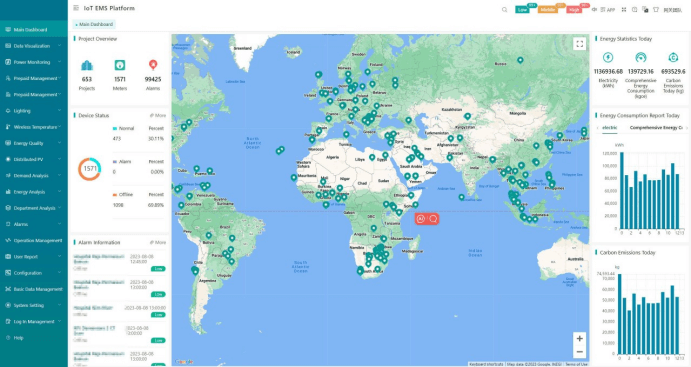
Task: Click the device status donut chart
Action: pos(90,169)
